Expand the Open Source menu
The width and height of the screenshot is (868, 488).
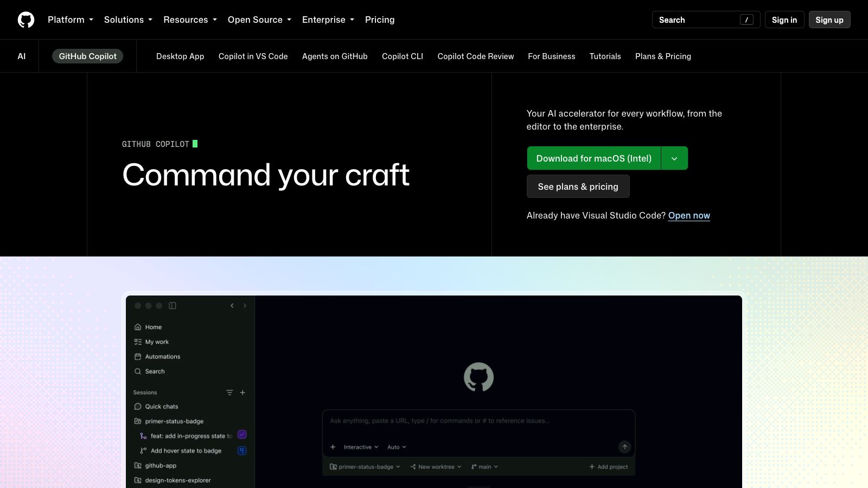259,20
